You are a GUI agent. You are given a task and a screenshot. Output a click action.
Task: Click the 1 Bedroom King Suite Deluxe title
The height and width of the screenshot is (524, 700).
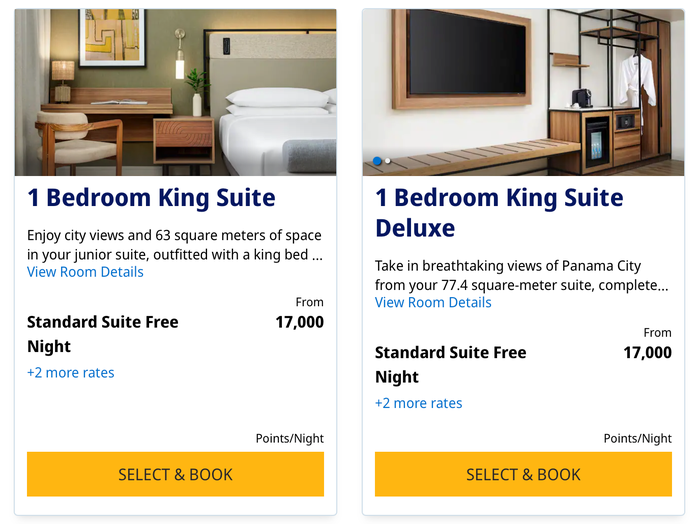499,213
